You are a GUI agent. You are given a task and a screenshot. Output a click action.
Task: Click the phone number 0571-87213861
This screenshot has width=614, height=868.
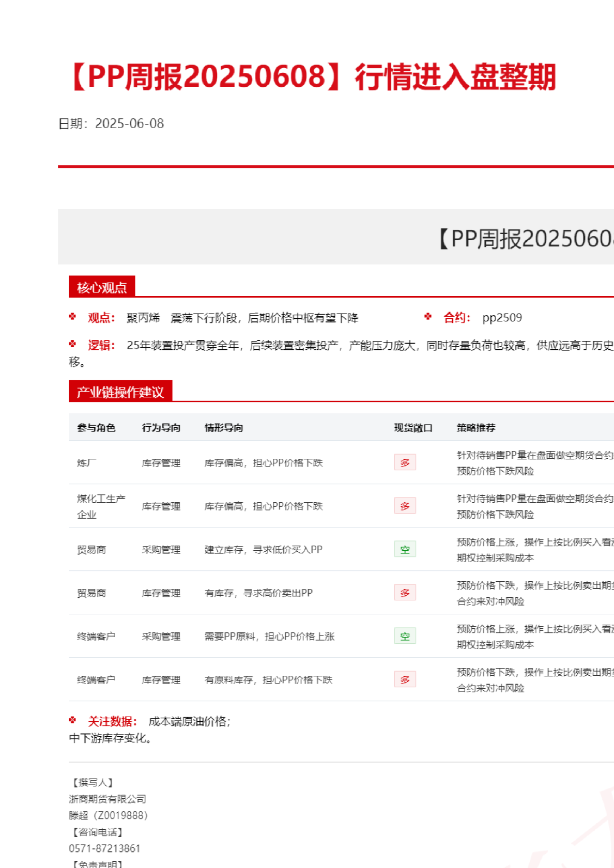pos(104,848)
